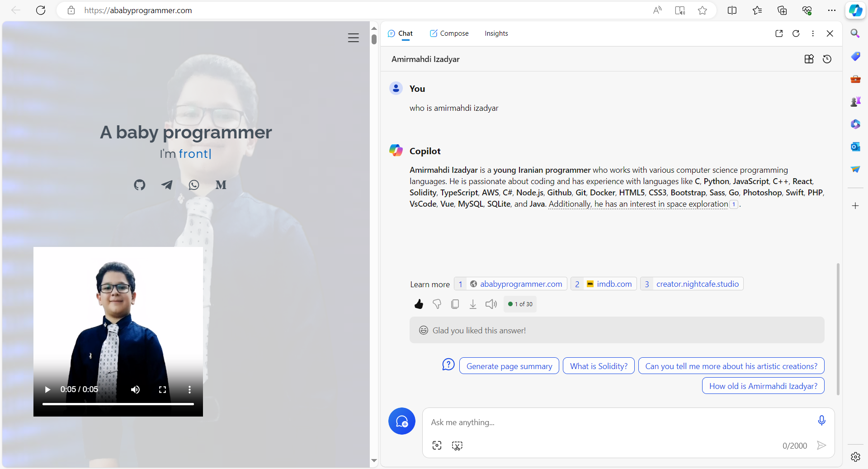Image resolution: width=868 pixels, height=469 pixels.
Task: Open the webpage hamburger menu
Action: click(x=354, y=38)
